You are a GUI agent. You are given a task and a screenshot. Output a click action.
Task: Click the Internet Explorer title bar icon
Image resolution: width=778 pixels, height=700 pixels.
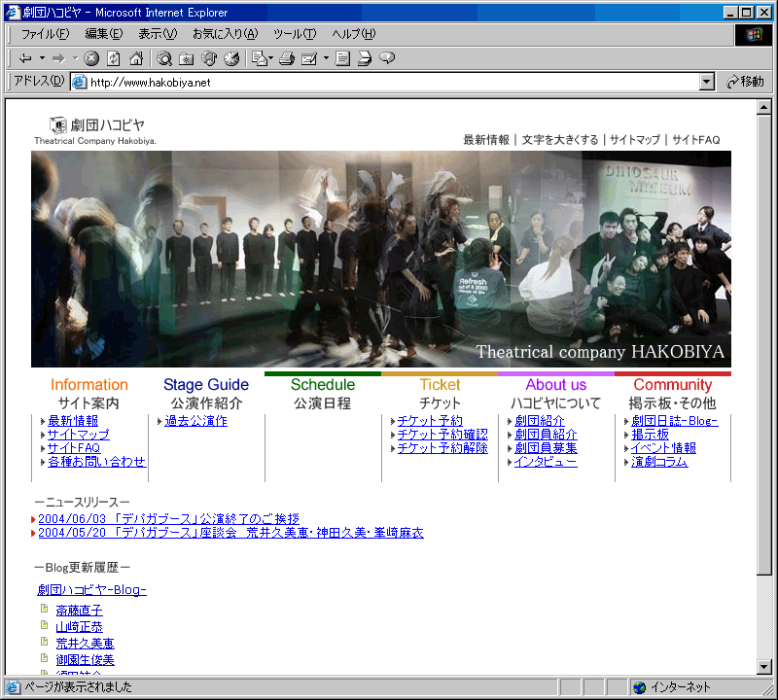click(13, 13)
